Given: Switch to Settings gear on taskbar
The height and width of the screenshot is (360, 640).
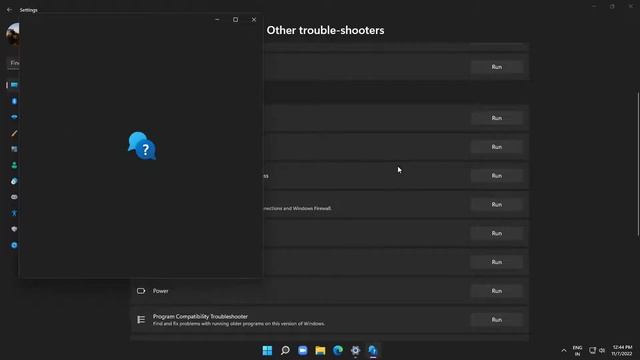Looking at the screenshot, I should 356,350.
